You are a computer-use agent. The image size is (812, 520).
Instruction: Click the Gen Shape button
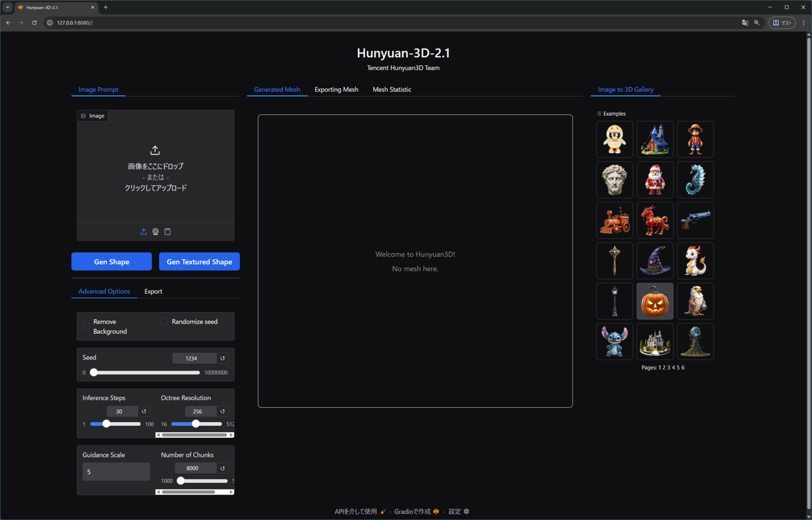(x=112, y=262)
